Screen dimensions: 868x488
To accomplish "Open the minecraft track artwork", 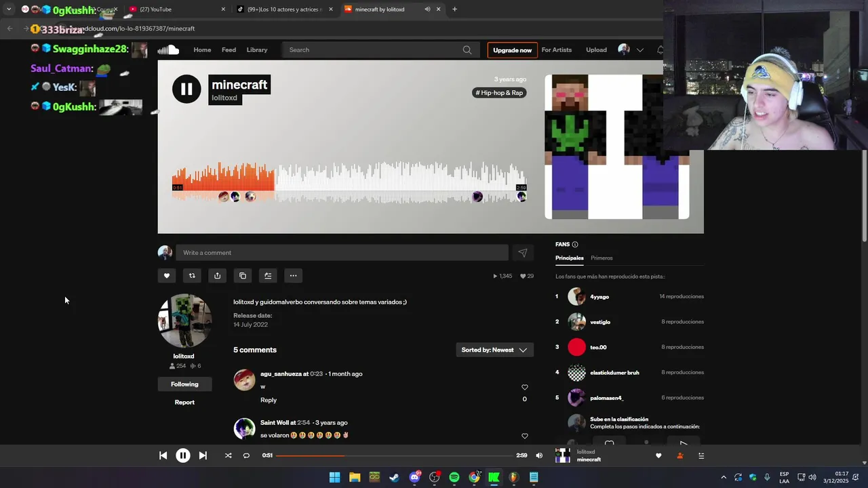I will tap(616, 147).
